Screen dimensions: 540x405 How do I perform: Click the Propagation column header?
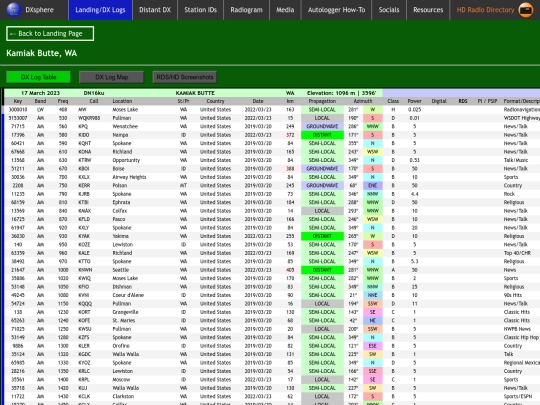(x=322, y=101)
